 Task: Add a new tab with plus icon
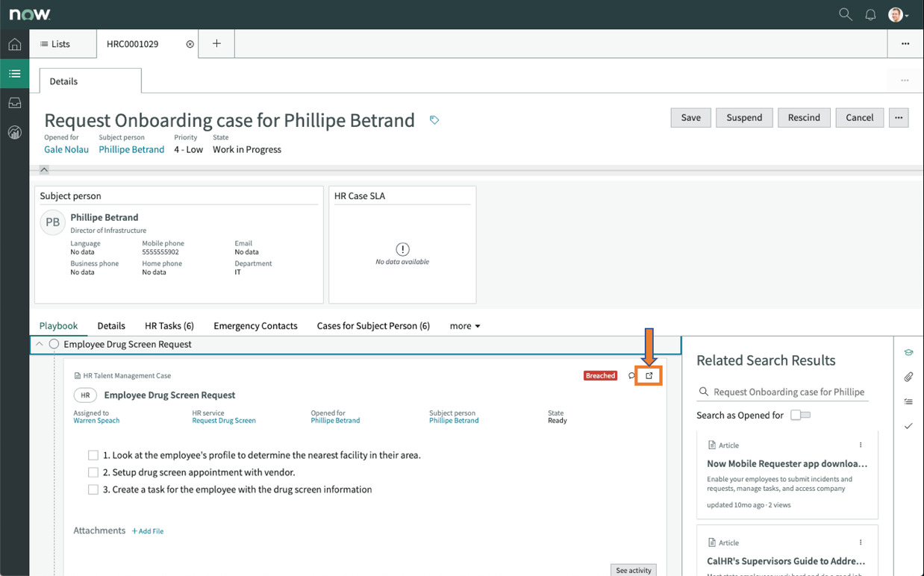pos(216,43)
